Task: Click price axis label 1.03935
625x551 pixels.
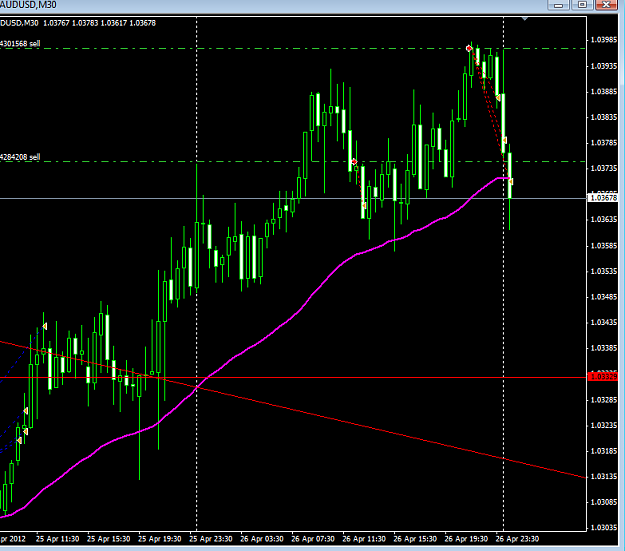Action: click(603, 66)
